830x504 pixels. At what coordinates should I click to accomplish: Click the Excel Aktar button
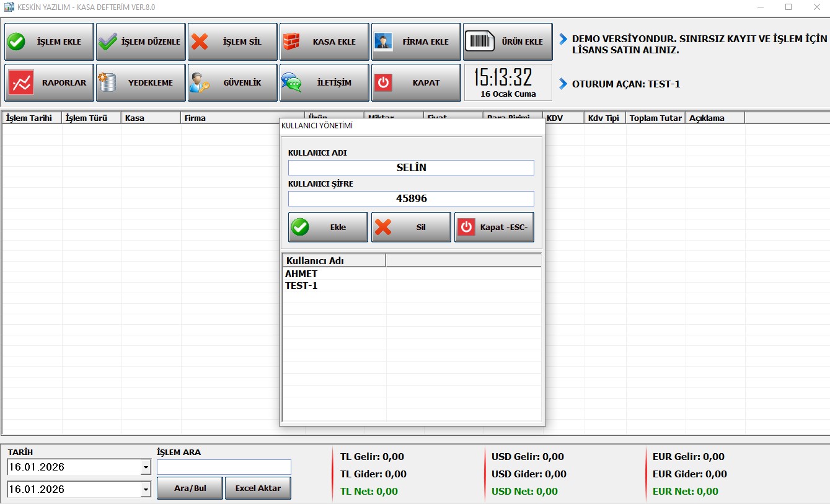coord(258,488)
